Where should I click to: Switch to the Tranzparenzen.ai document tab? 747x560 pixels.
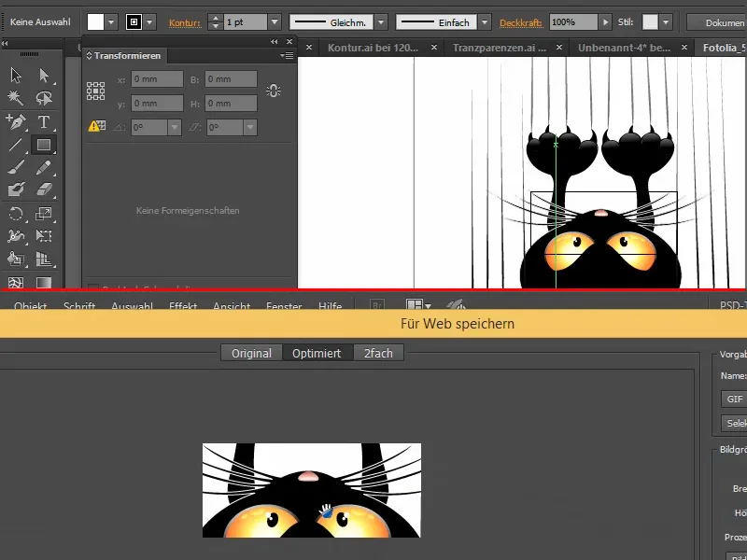499,48
